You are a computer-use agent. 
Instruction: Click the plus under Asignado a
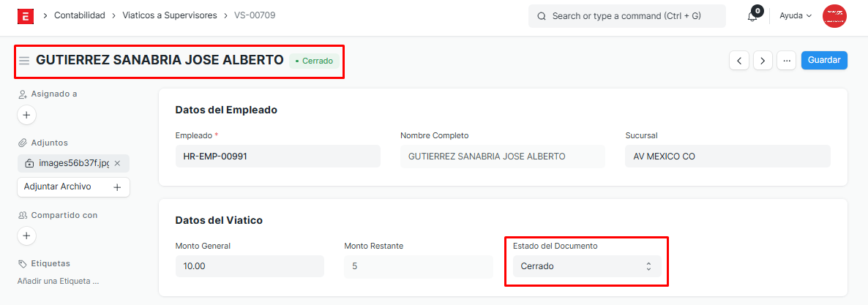point(26,115)
